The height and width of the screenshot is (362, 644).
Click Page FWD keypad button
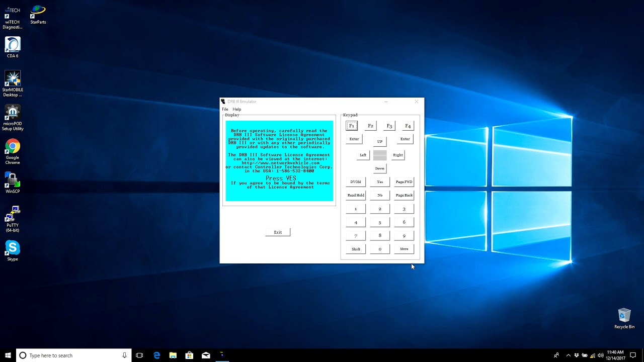[x=404, y=182]
